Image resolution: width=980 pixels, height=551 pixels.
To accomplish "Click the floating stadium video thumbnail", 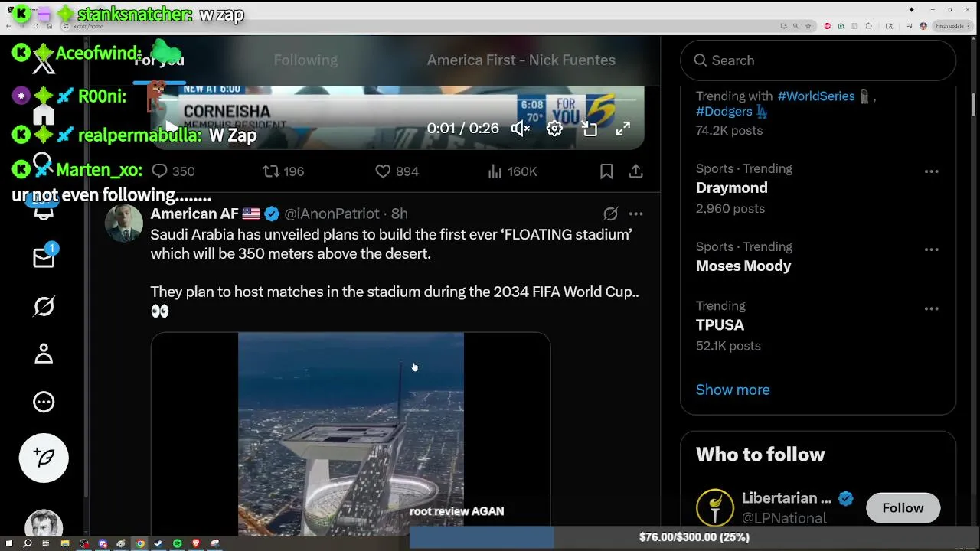I will (351, 433).
